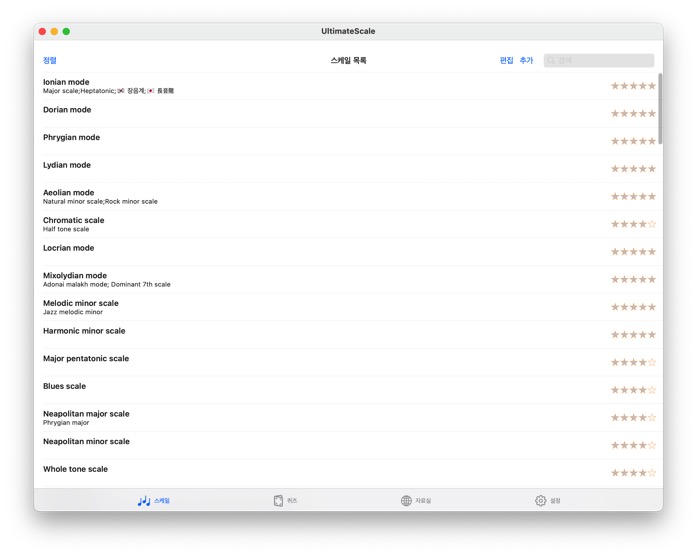Click the star rating for Whole tone scale

pyautogui.click(x=633, y=473)
